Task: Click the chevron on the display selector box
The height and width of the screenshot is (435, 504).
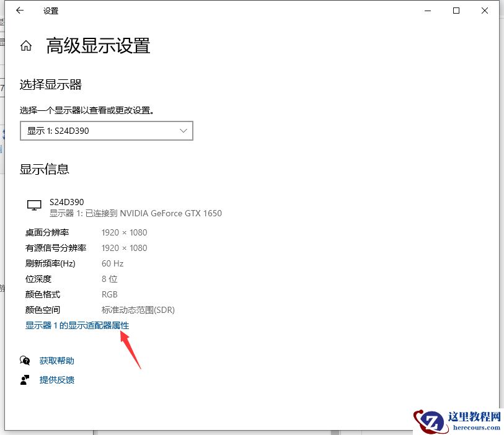Action: 183,131
